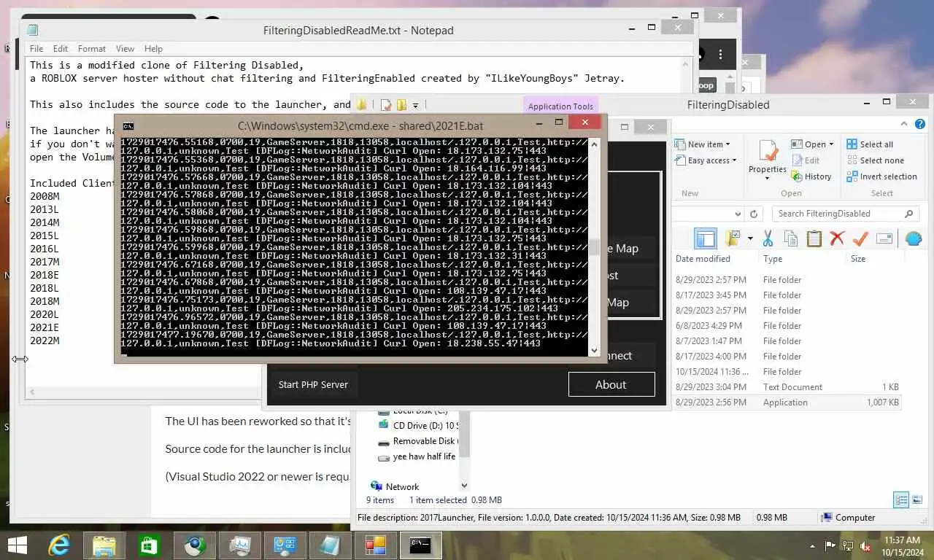
Task: Click the network tray icon
Action: click(848, 545)
